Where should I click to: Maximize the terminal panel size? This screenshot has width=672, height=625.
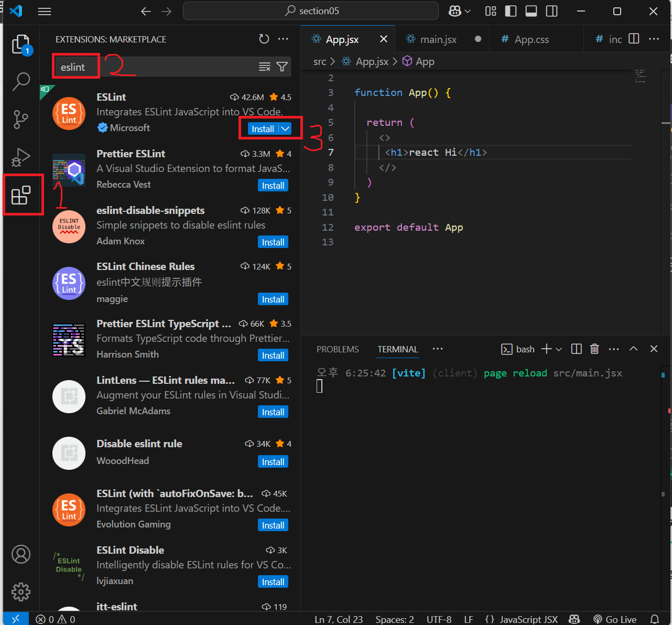633,349
